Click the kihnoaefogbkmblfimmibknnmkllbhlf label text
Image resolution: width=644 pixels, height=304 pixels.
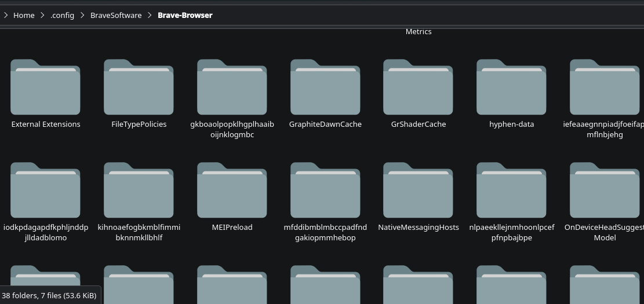click(x=139, y=232)
